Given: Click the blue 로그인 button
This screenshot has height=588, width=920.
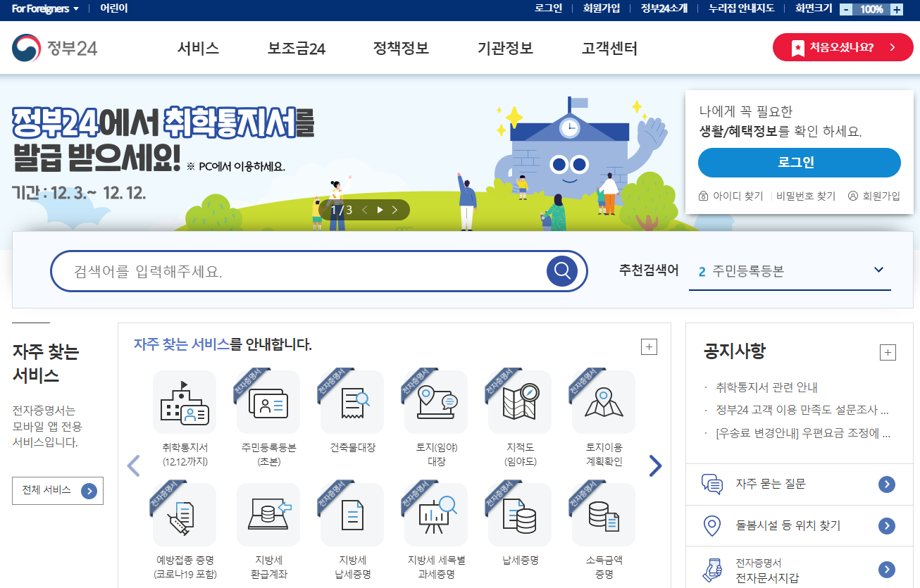Looking at the screenshot, I should point(800,163).
